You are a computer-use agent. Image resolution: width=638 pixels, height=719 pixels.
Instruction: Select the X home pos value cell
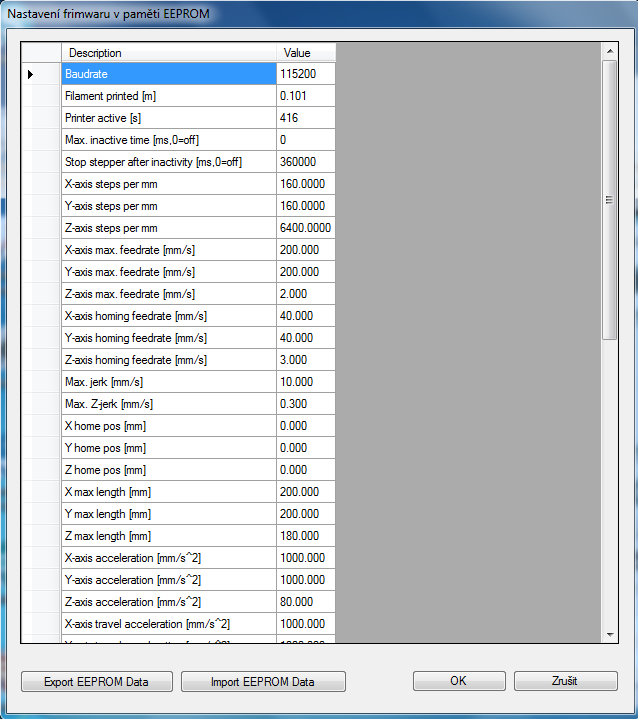point(305,426)
